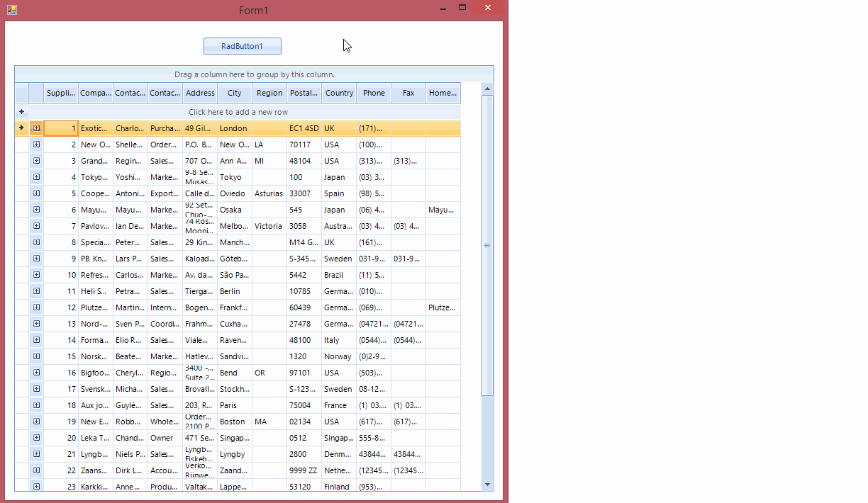Select the Lyngby city cell
Image resolution: width=868 pixels, height=503 pixels.
[235, 454]
